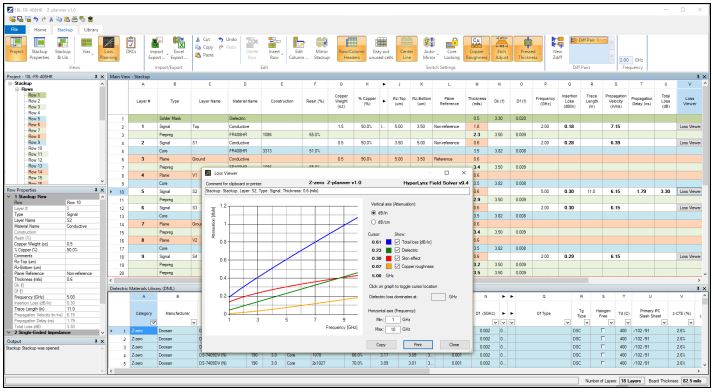Toggle the Loss Planning view
This screenshot has height=392, width=714.
(108, 49)
